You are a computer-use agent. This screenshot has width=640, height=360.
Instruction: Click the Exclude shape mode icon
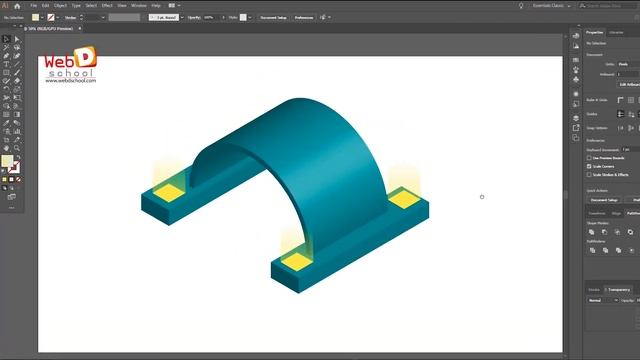click(631, 232)
